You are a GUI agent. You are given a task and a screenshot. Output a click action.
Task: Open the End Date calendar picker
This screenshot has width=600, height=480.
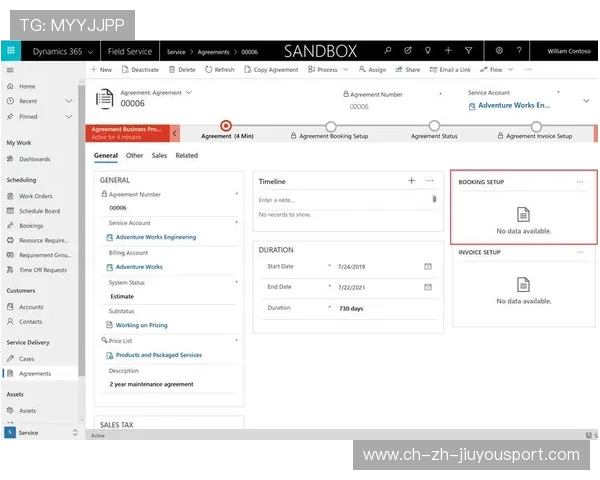coord(427,287)
